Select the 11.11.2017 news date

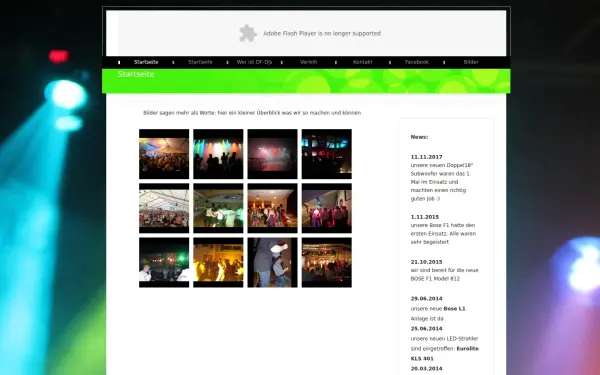[x=426, y=157]
